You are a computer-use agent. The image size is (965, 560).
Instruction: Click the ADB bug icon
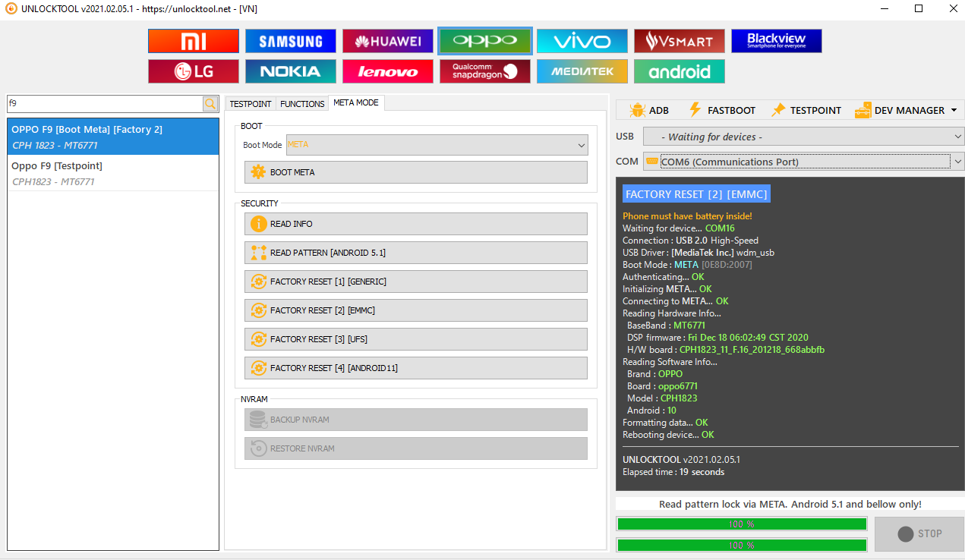(x=637, y=110)
